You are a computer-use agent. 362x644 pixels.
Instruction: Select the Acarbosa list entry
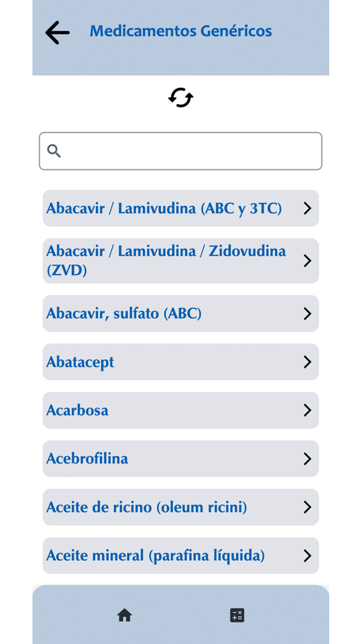[180, 410]
